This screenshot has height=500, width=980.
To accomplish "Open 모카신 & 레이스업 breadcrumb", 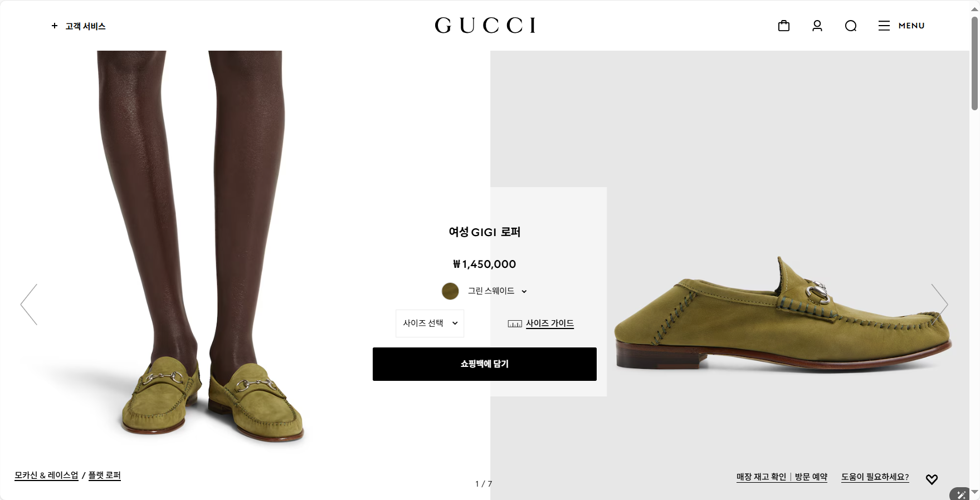I will [46, 476].
